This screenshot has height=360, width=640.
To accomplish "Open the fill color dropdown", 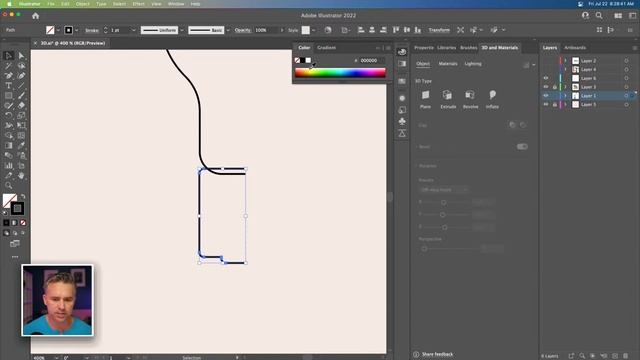I will click(58, 30).
